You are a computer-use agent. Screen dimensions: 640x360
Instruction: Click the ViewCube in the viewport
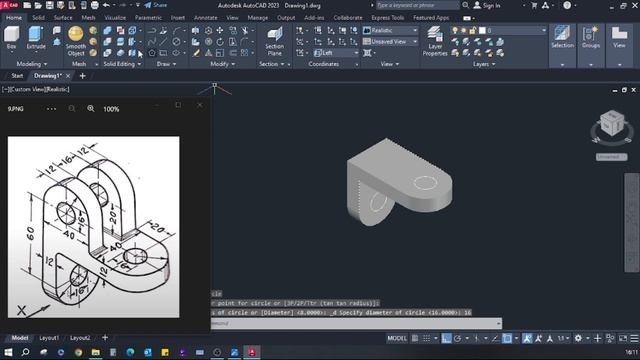tap(611, 124)
